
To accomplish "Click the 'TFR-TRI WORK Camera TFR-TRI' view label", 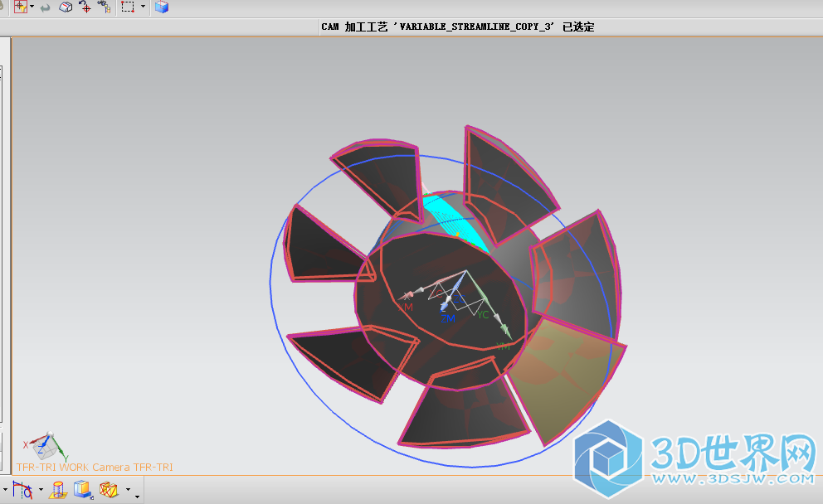I will (95, 467).
